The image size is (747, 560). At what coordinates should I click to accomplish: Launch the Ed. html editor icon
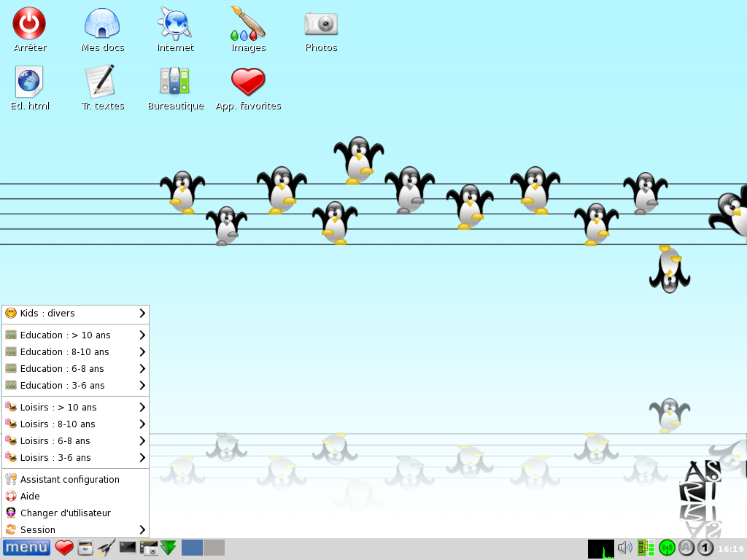29,82
